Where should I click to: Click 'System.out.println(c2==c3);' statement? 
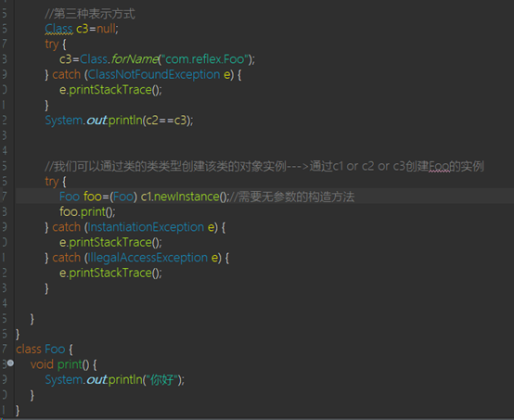pos(119,121)
